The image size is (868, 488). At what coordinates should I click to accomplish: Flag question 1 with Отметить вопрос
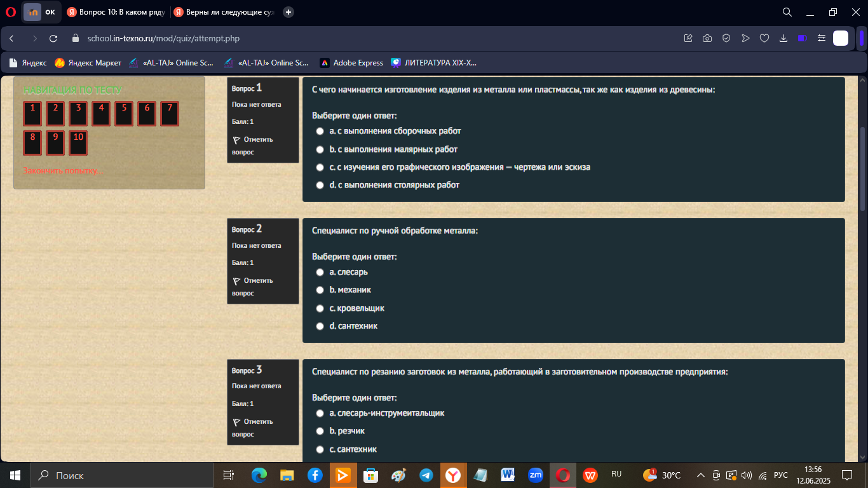(x=252, y=146)
